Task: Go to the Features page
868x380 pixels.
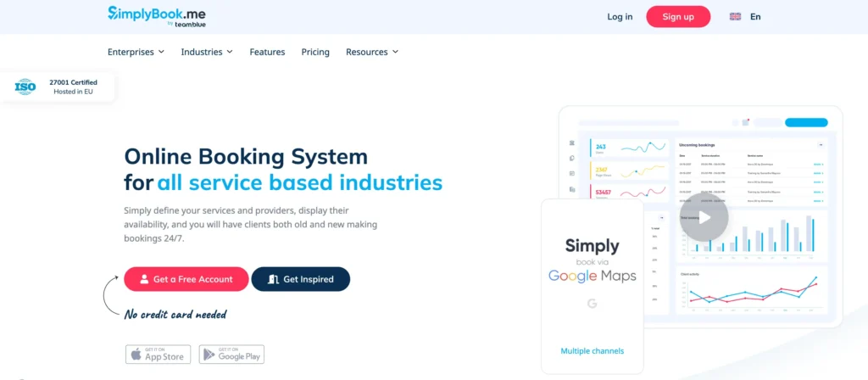Action: point(267,52)
